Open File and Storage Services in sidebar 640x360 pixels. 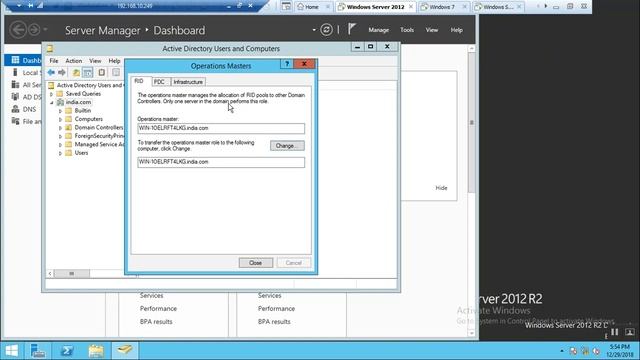(27, 121)
